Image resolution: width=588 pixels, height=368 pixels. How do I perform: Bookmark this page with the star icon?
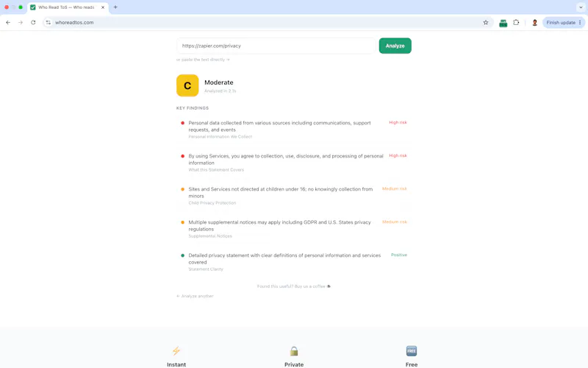pos(486,23)
